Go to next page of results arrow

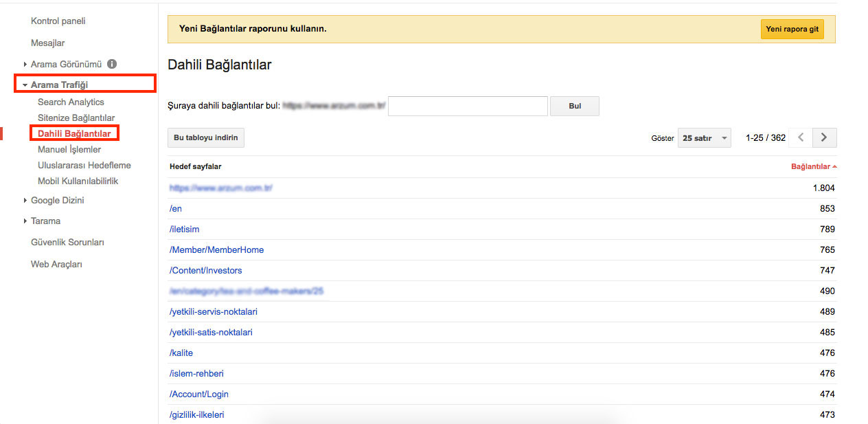[x=824, y=137]
